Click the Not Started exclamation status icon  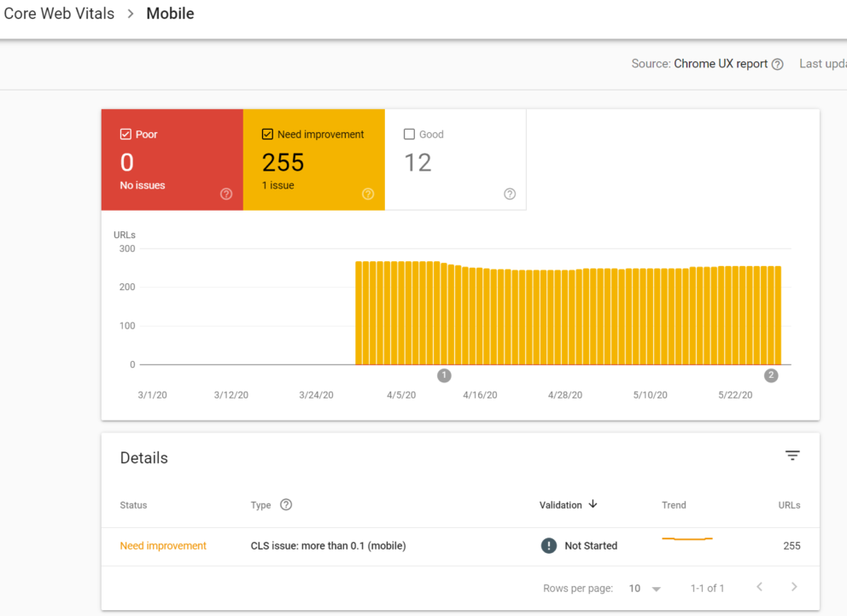548,545
